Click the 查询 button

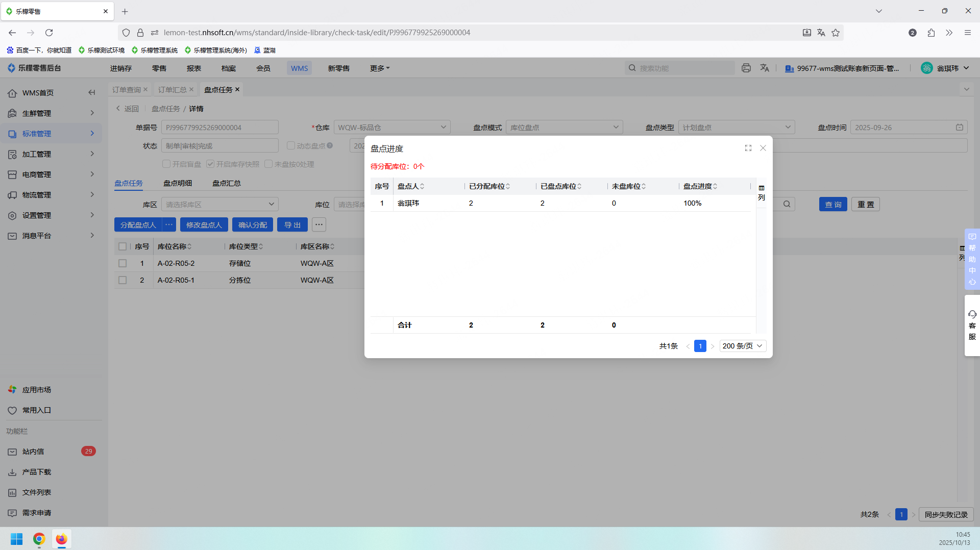click(834, 205)
